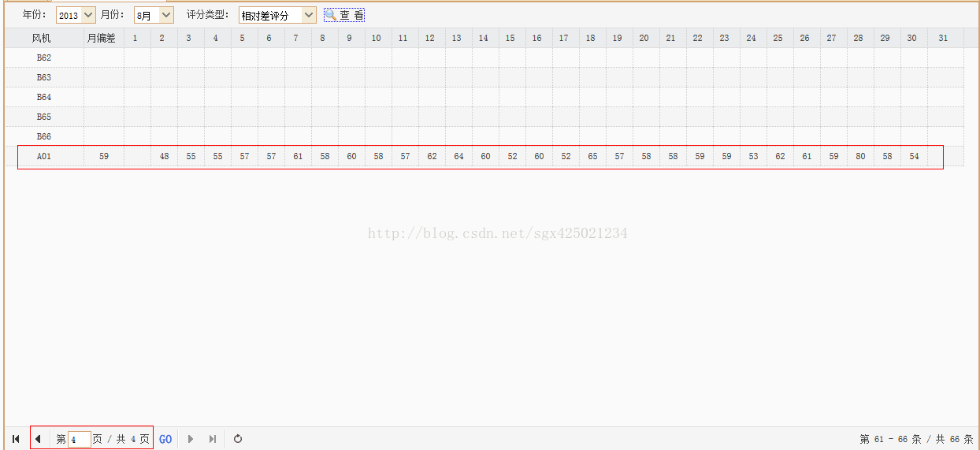Click the day 1 column header
The width and height of the screenshot is (980, 450).
(x=137, y=38)
